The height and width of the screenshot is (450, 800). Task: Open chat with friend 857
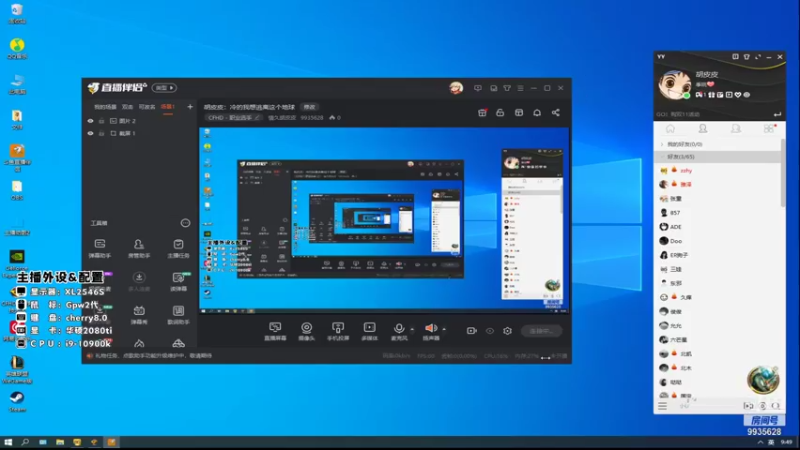[717, 213]
